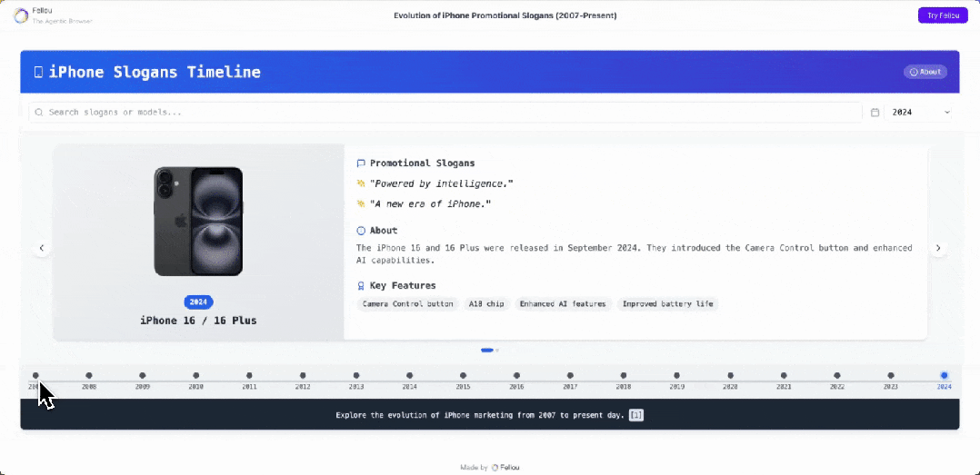The width and height of the screenshot is (980, 475).
Task: Click the "Made by Fellou" footer link
Action: [x=489, y=467]
